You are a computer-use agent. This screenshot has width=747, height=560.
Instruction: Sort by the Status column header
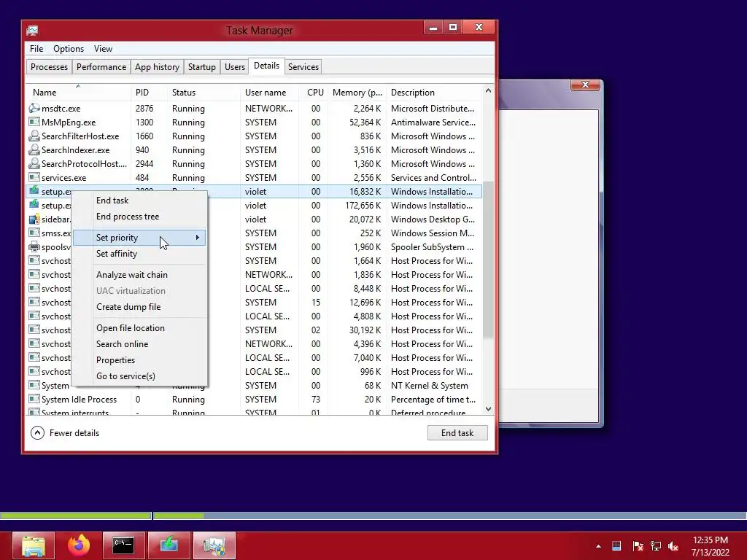click(x=204, y=93)
